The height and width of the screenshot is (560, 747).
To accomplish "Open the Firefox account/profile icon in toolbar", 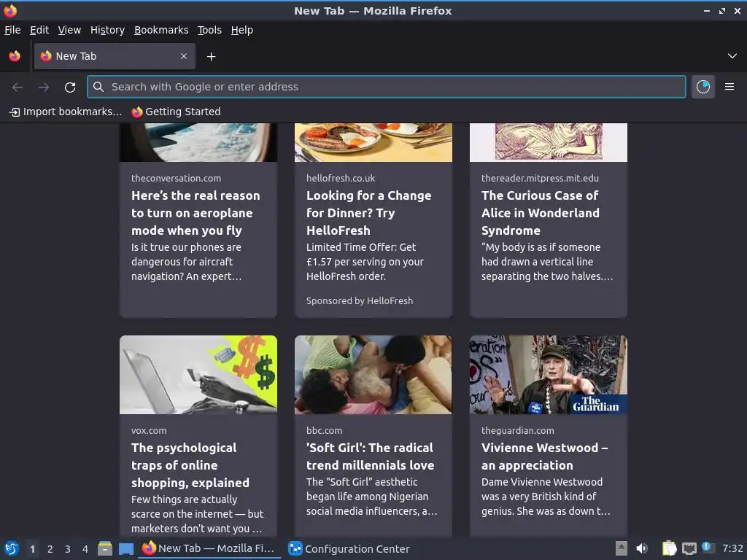I will point(703,87).
